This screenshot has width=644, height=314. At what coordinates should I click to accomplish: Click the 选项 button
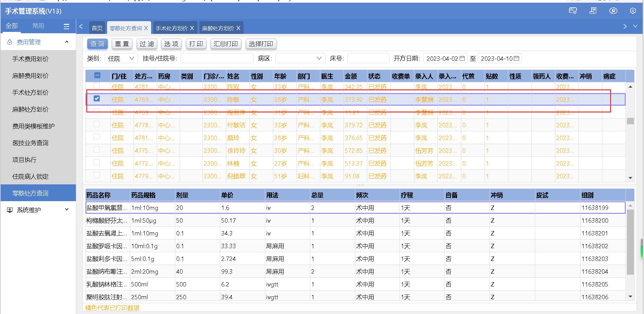(171, 44)
